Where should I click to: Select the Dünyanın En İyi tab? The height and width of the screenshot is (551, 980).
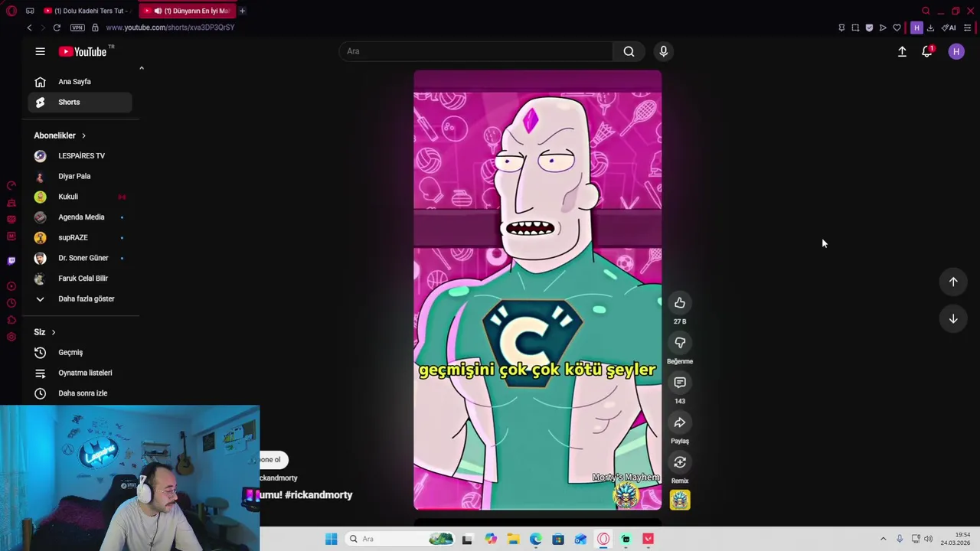tap(188, 11)
